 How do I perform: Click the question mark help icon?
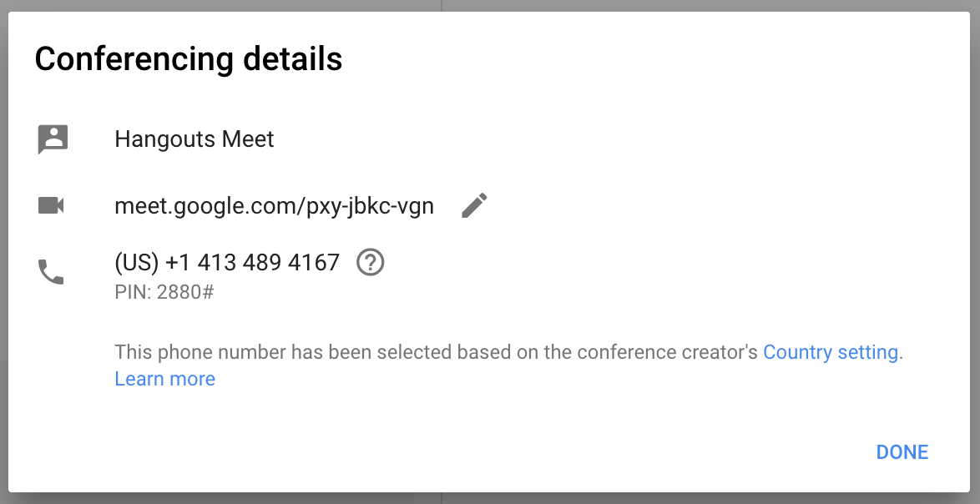pyautogui.click(x=371, y=262)
